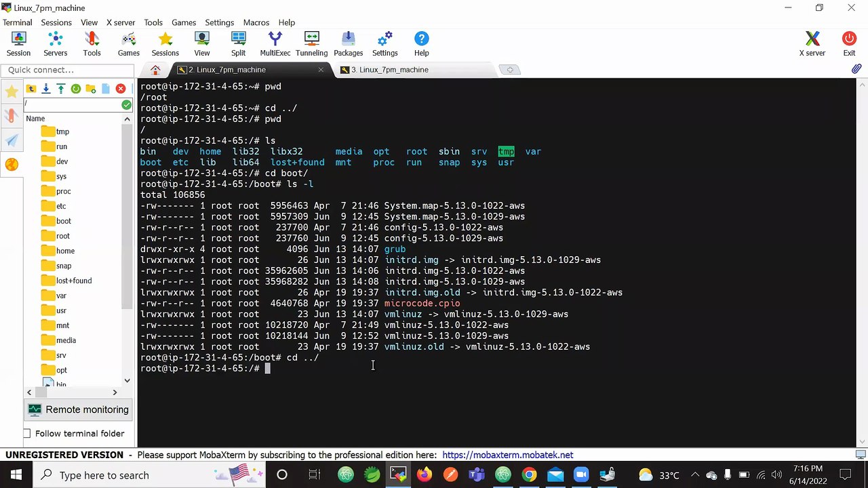
Task: Click the download file icon in SFTP panel
Action: pos(46,89)
